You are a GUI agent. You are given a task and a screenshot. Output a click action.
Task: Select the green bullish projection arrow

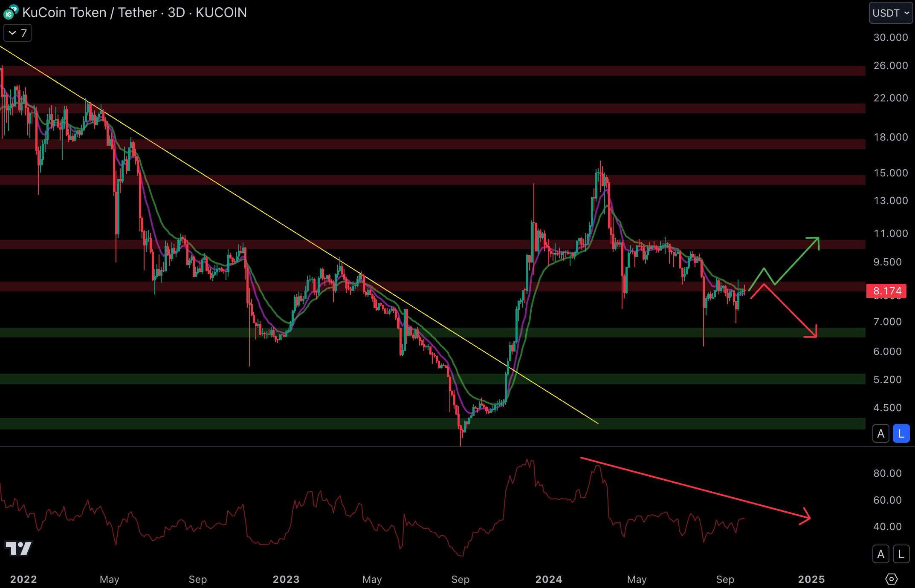point(796,261)
